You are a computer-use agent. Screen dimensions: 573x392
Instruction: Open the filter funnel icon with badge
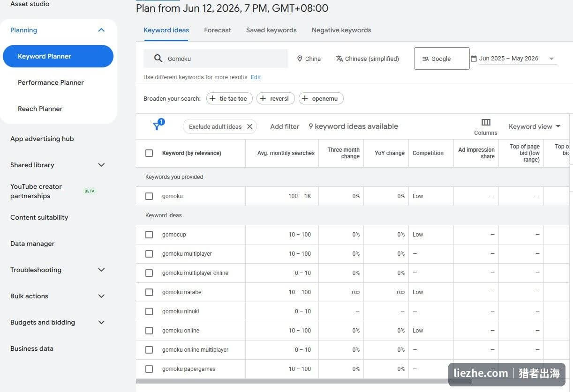tap(158, 125)
